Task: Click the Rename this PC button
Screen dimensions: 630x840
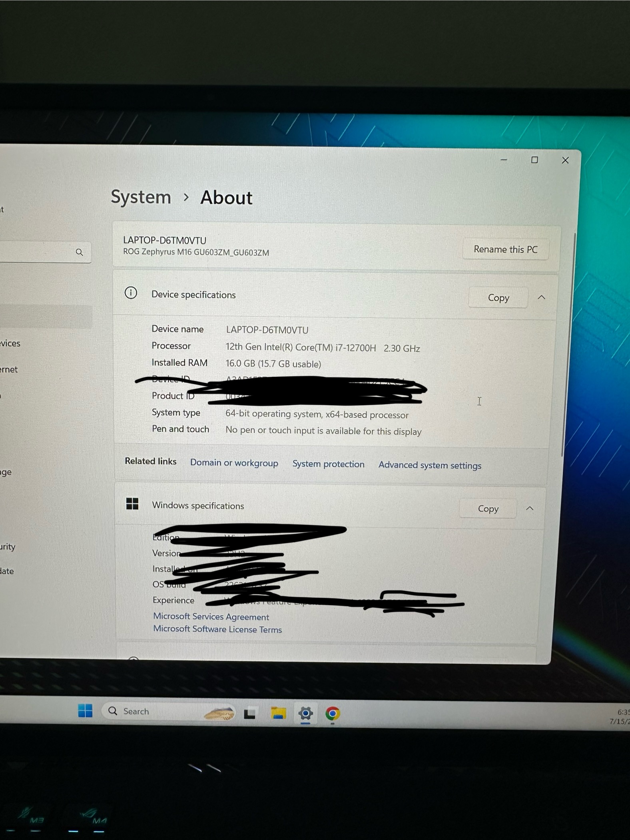Action: pyautogui.click(x=505, y=249)
